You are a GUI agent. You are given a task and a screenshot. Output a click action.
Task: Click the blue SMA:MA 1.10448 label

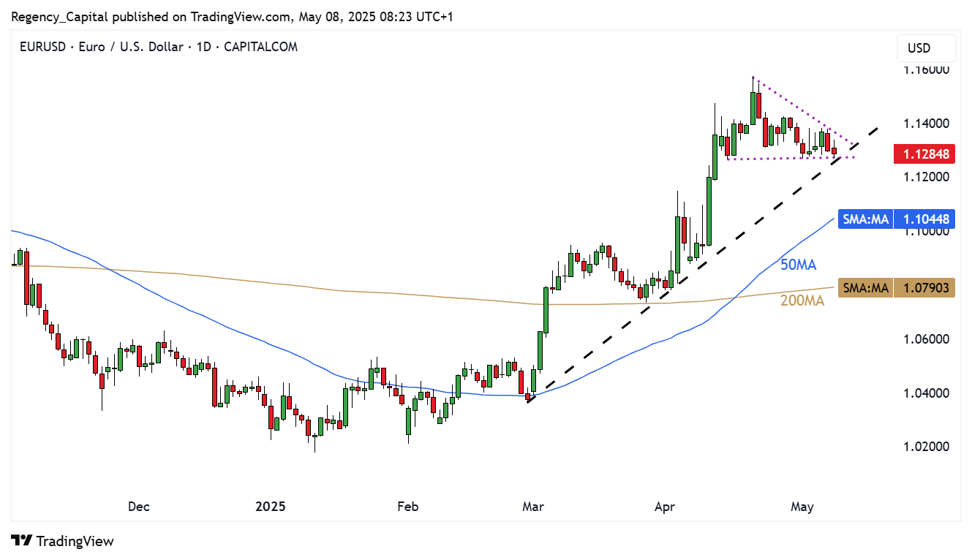point(897,219)
